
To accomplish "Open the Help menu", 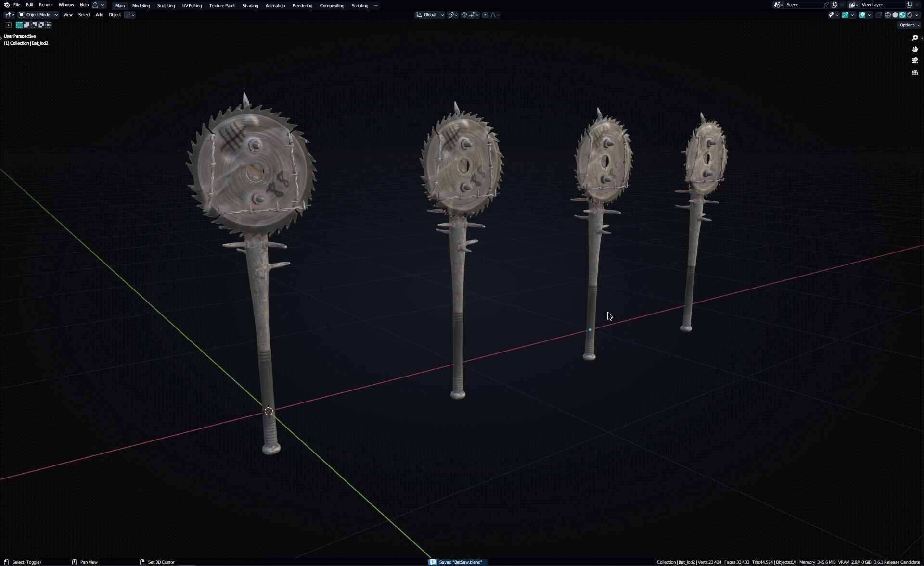I will [84, 5].
